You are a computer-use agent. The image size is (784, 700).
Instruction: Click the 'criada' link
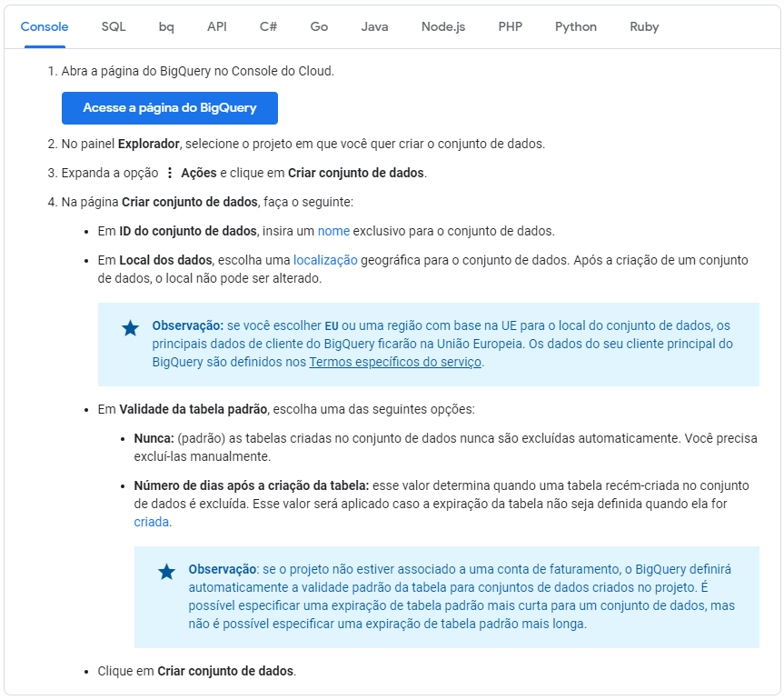(x=151, y=522)
